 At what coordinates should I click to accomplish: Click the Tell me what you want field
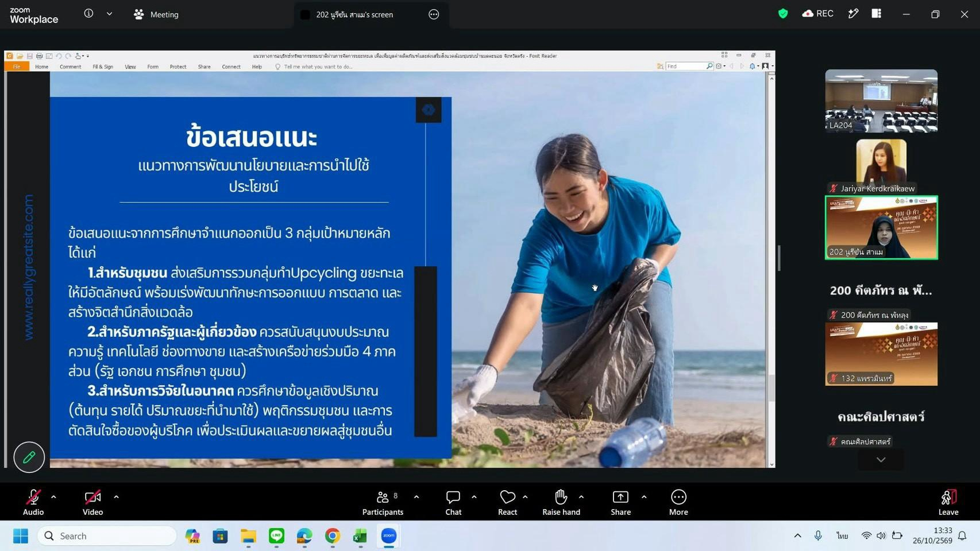tap(318, 67)
